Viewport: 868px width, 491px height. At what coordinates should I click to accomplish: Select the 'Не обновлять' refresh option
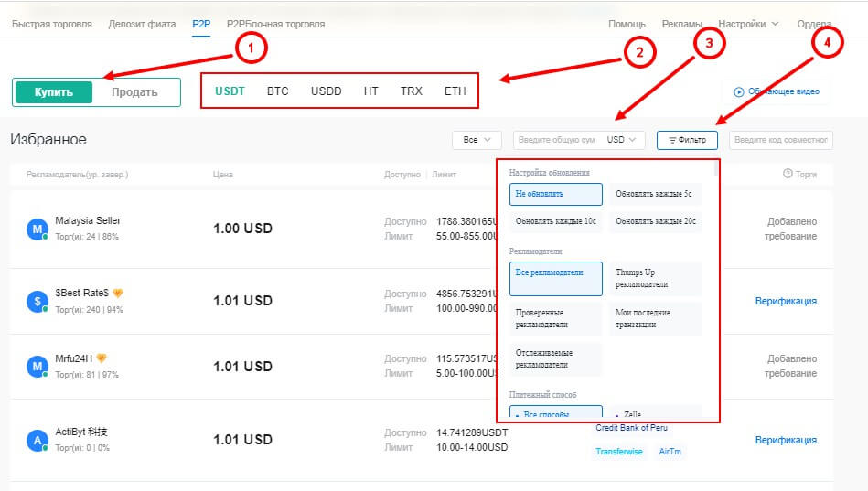tap(555, 194)
